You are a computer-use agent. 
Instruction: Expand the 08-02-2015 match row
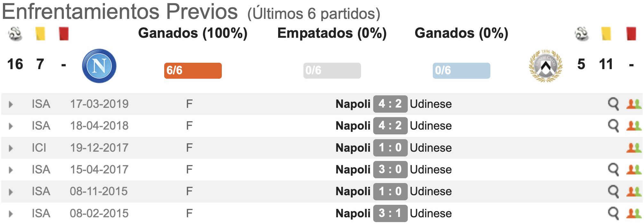coord(11,214)
